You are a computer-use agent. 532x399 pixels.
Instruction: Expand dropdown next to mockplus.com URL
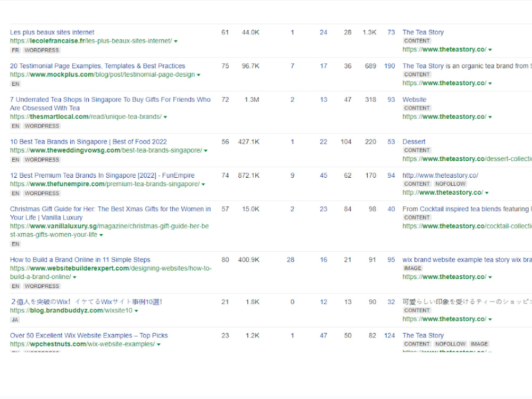[x=199, y=74]
